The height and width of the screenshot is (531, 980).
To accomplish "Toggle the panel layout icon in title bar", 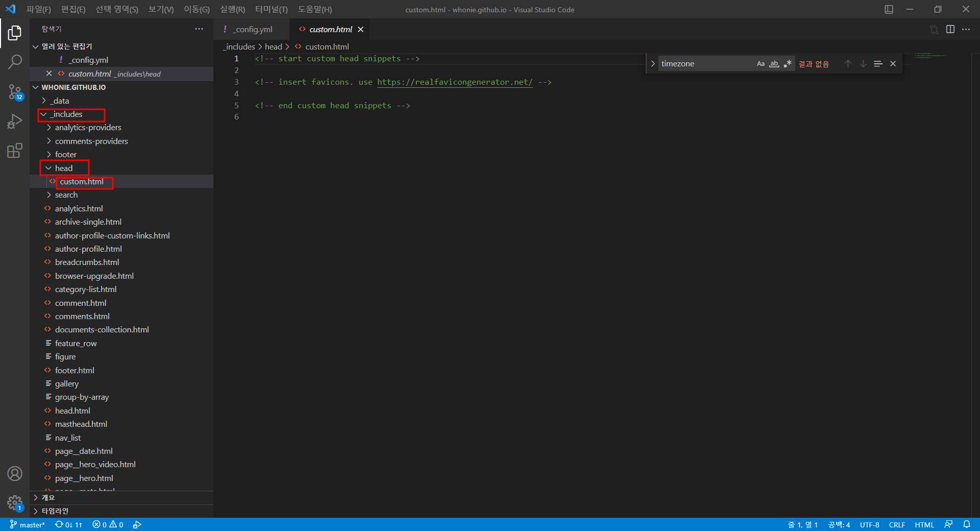I will pos(889,9).
